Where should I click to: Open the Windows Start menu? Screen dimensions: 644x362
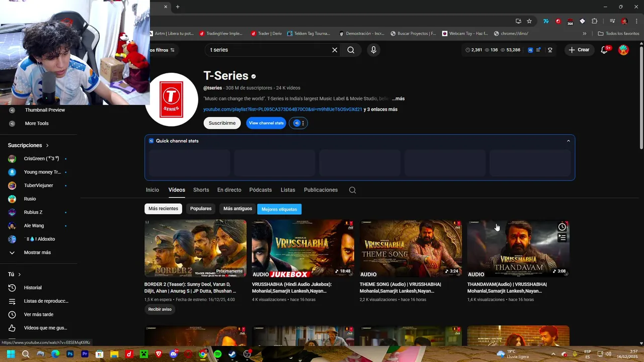[x=11, y=354]
